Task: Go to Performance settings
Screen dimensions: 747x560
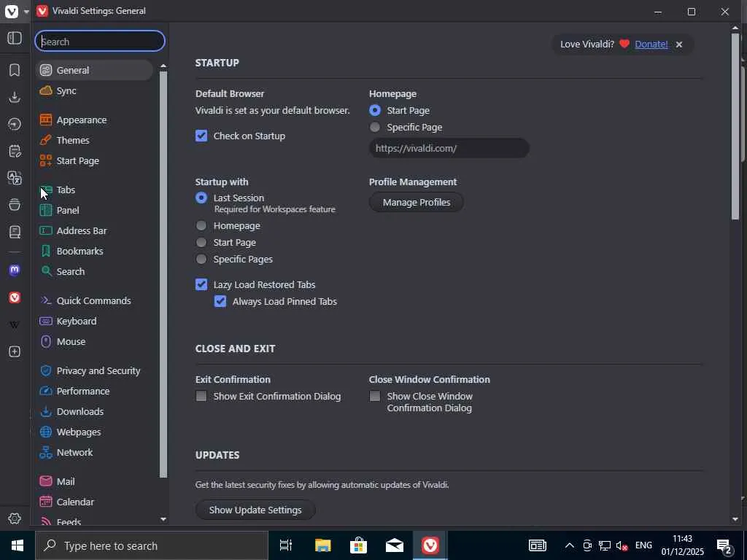Action: point(94,391)
